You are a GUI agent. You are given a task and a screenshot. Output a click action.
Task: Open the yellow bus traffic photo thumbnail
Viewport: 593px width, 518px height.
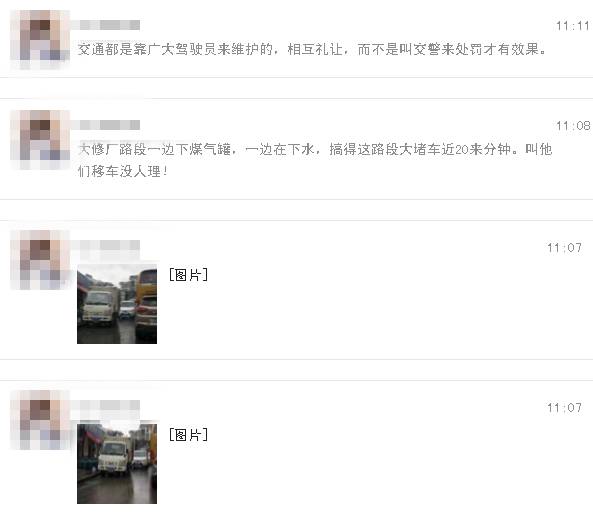117,304
